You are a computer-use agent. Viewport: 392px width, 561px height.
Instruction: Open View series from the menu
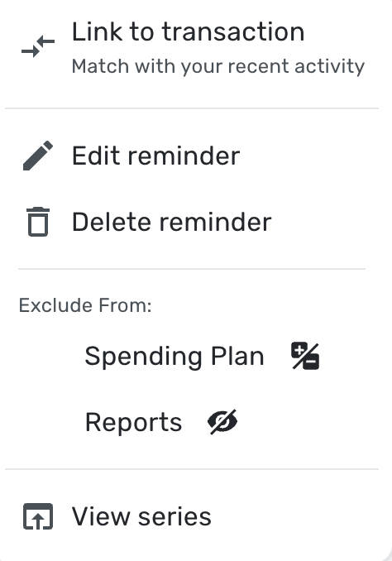[x=192, y=516]
